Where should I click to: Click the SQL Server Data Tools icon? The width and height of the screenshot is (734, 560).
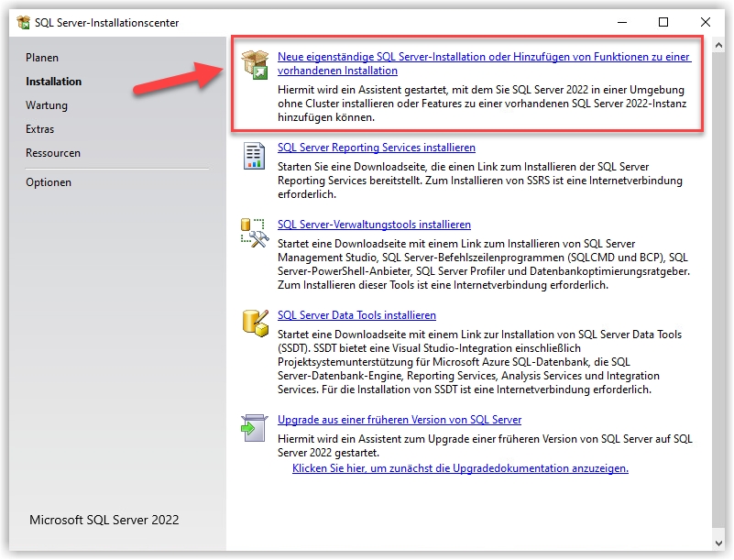click(x=255, y=323)
